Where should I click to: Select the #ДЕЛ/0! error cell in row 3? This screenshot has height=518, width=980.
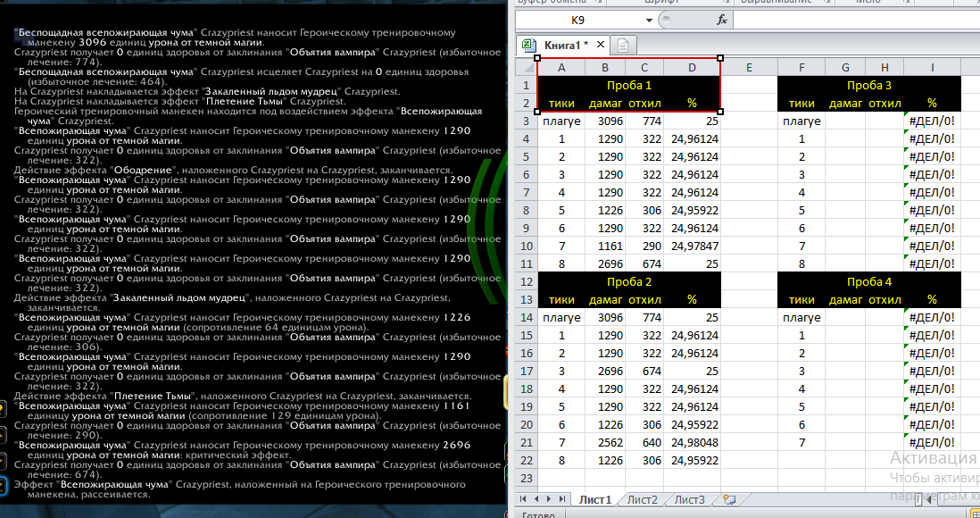pyautogui.click(x=932, y=121)
